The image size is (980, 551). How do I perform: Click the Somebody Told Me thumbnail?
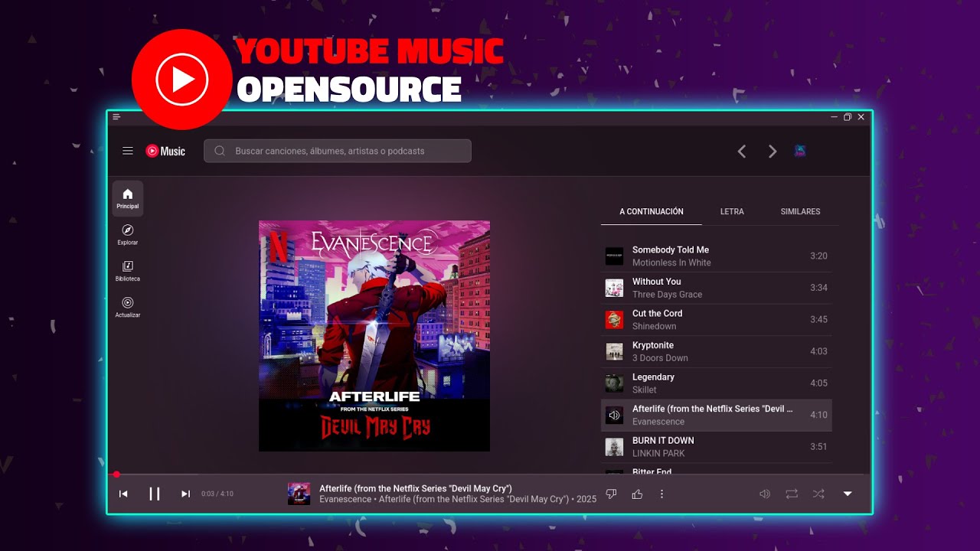click(x=614, y=256)
